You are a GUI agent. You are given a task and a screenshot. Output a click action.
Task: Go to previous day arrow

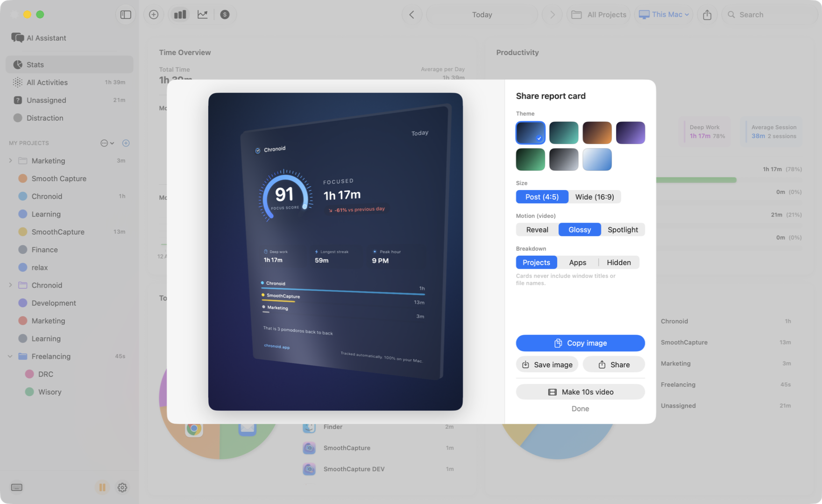tap(411, 14)
